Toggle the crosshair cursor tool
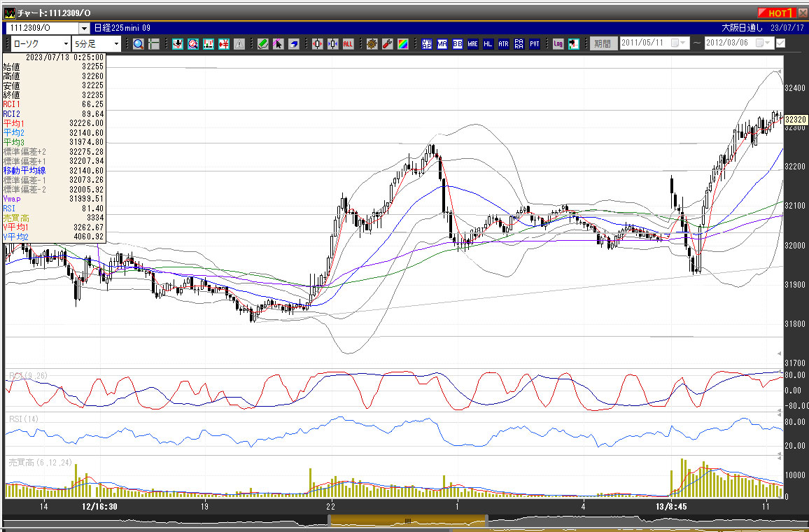 tap(154, 44)
